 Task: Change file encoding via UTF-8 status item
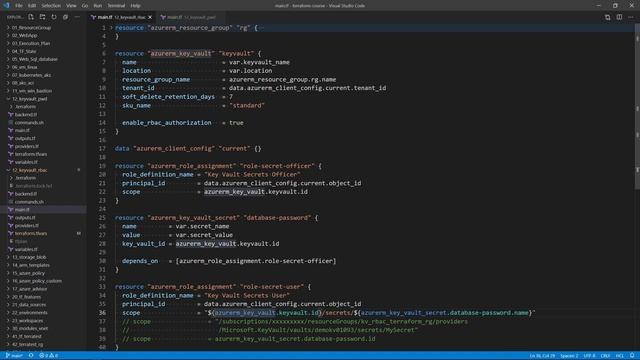(589, 356)
